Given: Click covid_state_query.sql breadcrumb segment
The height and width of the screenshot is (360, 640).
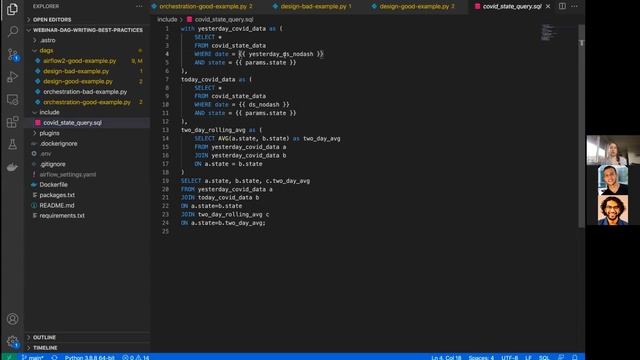Looking at the screenshot, I should pos(224,19).
